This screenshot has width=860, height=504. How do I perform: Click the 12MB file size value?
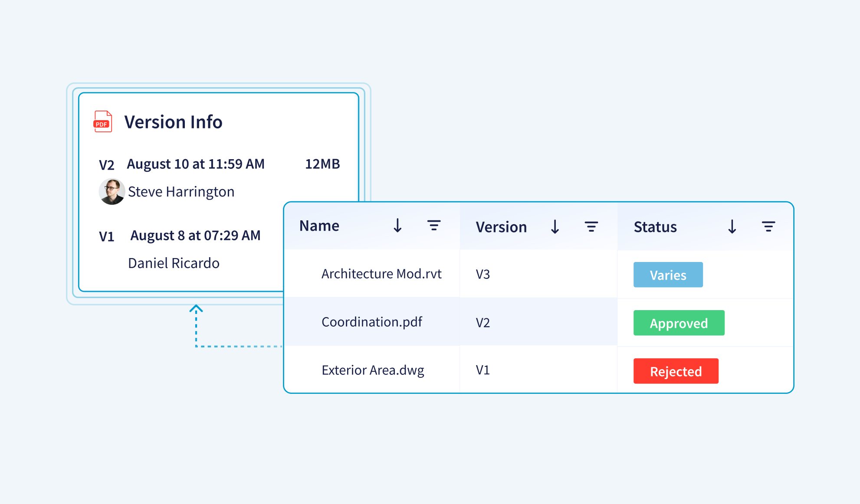(x=322, y=164)
